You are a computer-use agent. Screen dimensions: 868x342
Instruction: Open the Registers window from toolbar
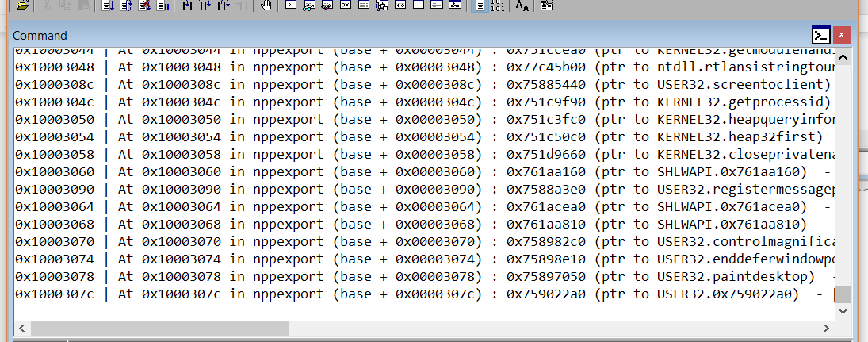tap(346, 6)
